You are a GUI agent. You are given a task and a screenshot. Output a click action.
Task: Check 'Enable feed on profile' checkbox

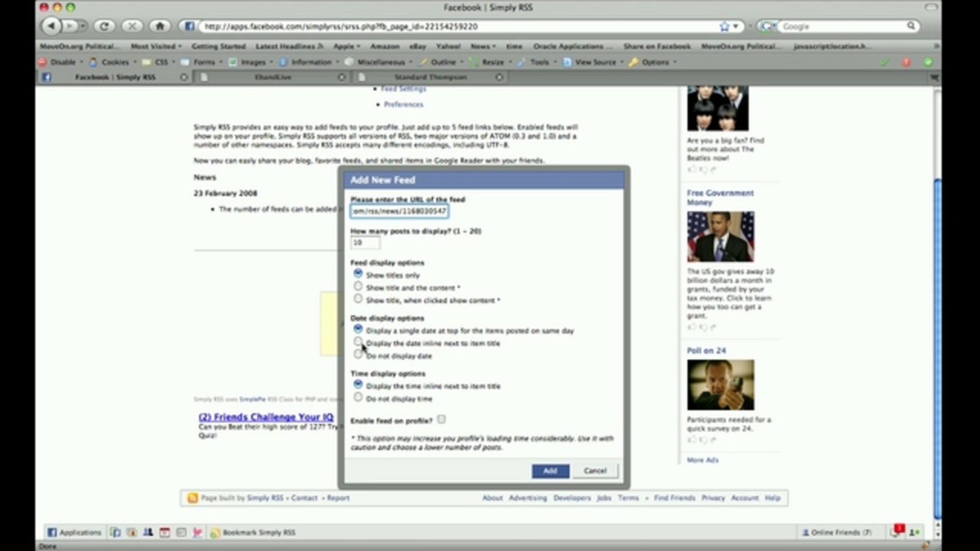[x=441, y=419]
